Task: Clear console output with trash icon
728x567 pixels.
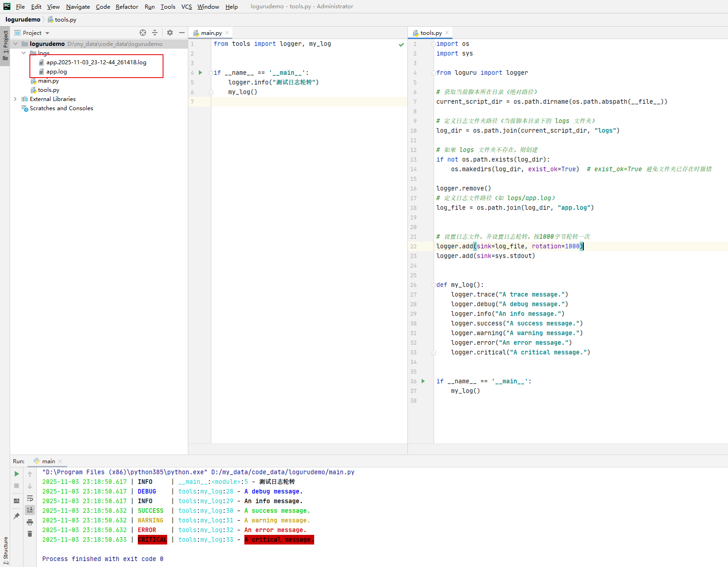Action: coord(30,533)
